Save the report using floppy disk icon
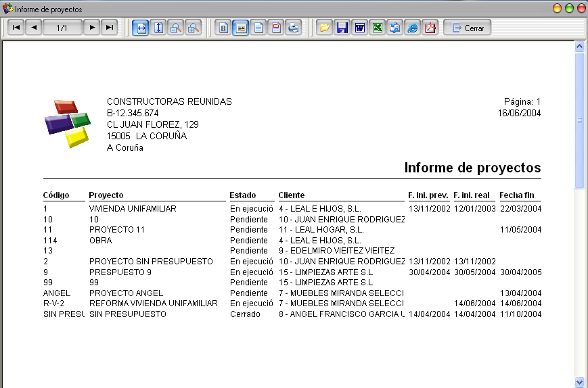The image size is (588, 388). pyautogui.click(x=342, y=28)
